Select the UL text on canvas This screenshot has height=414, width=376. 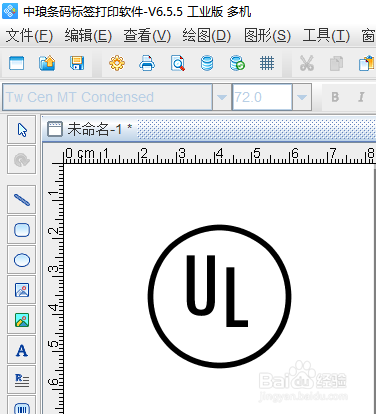coord(217,291)
